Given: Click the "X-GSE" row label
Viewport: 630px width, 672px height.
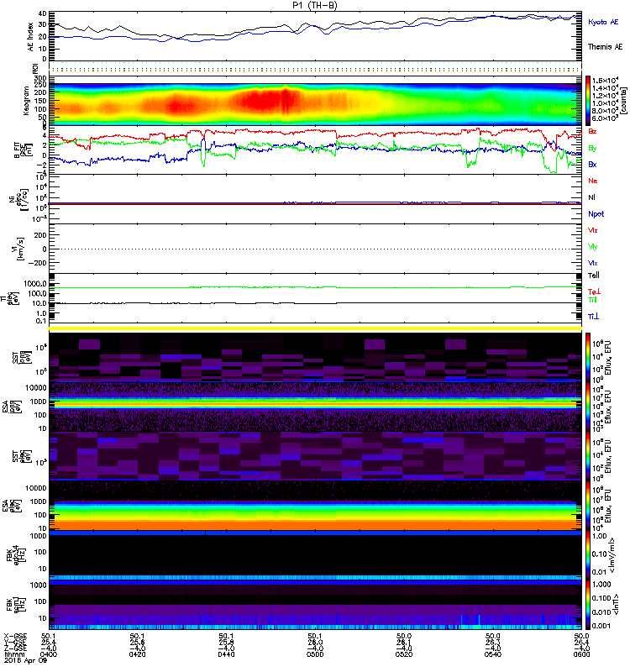Looking at the screenshot, I should (15, 636).
